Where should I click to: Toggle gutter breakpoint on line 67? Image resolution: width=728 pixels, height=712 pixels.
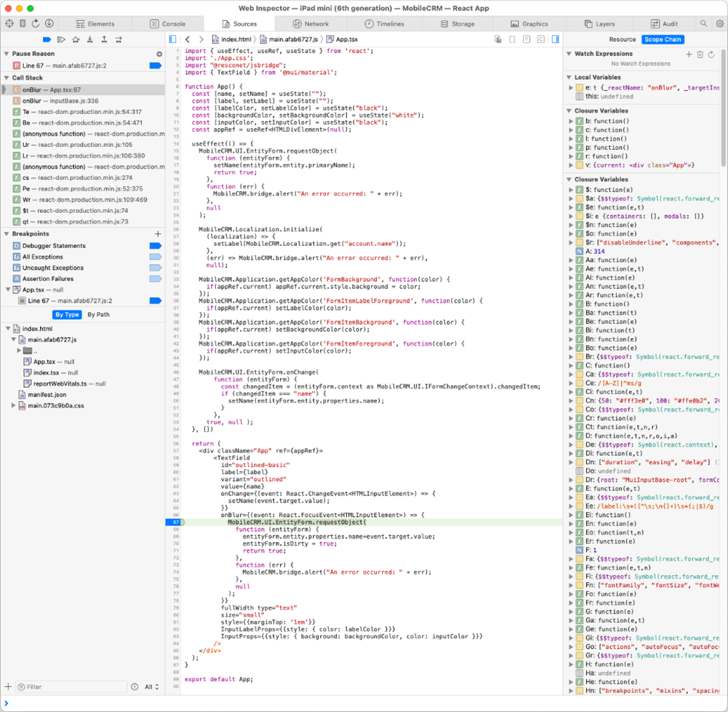click(176, 522)
